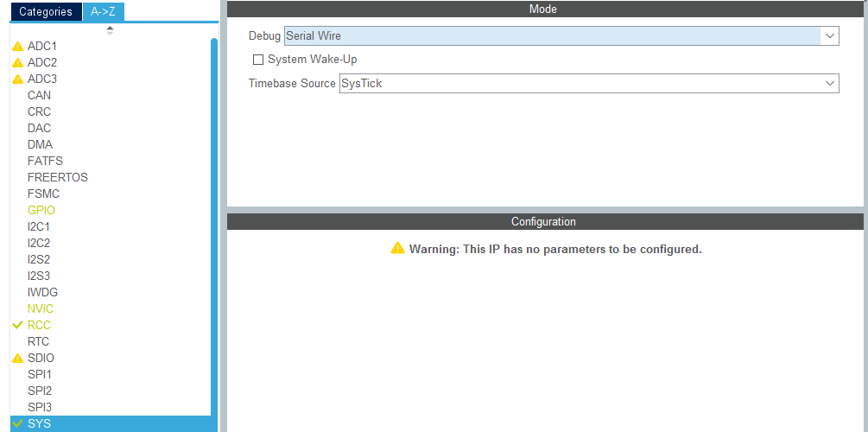Select CRC peripheral

[40, 111]
